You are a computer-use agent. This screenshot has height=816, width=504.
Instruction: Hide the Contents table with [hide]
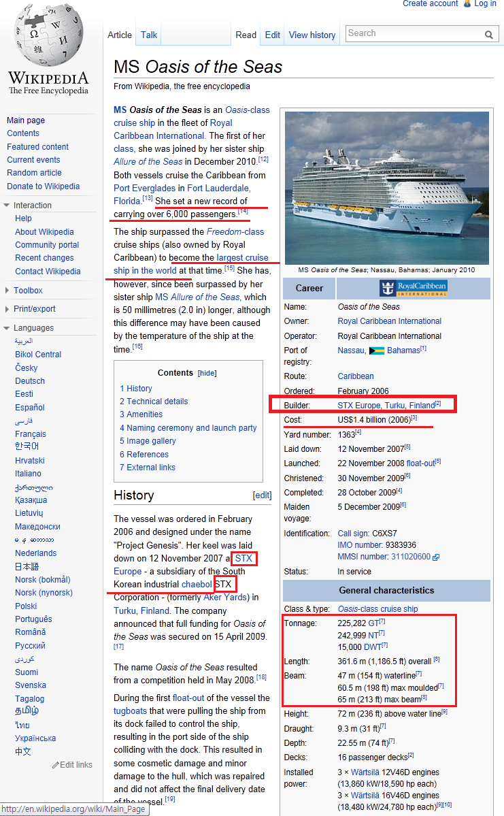[207, 373]
